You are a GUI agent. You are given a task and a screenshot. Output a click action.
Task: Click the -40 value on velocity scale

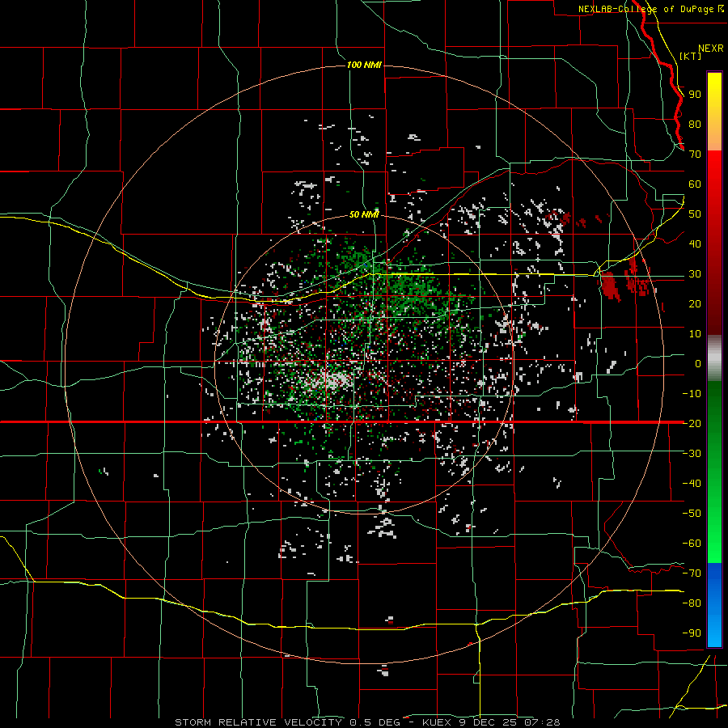(692, 484)
